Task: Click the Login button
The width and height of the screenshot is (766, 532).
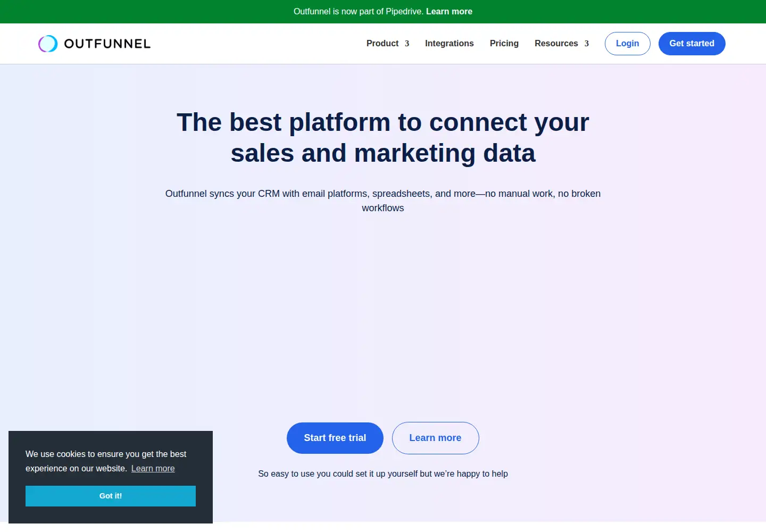Action: tap(628, 44)
